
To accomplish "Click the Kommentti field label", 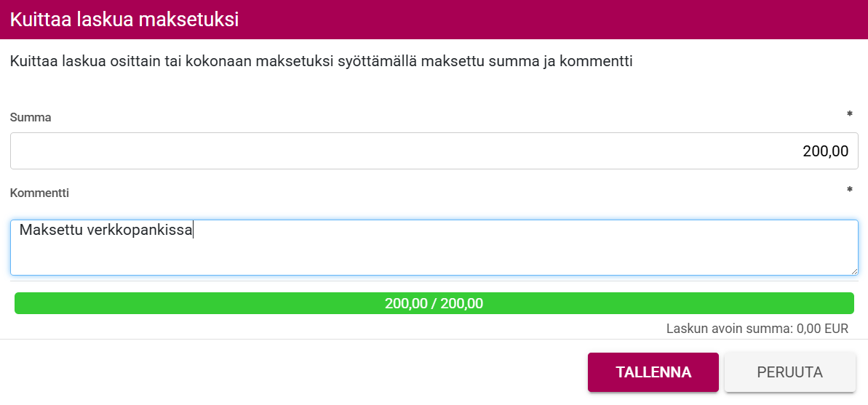I will [x=39, y=193].
